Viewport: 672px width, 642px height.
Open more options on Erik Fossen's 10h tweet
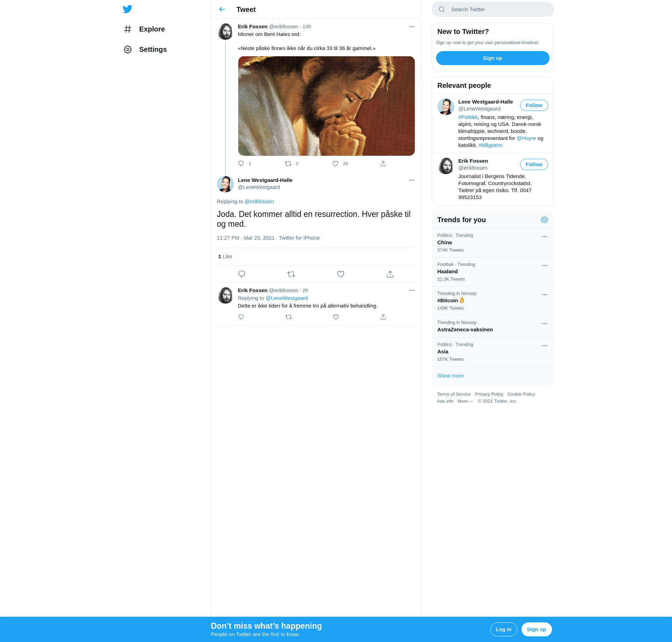(412, 27)
